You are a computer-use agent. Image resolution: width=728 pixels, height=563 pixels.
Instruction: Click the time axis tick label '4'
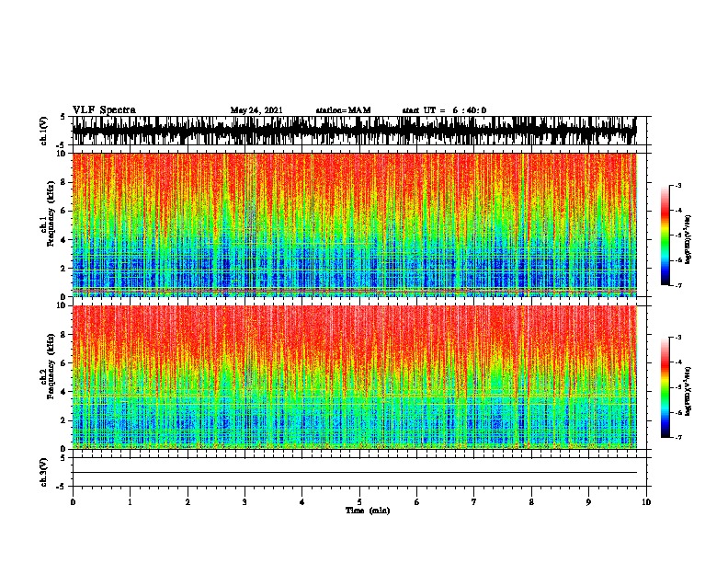[x=302, y=502]
